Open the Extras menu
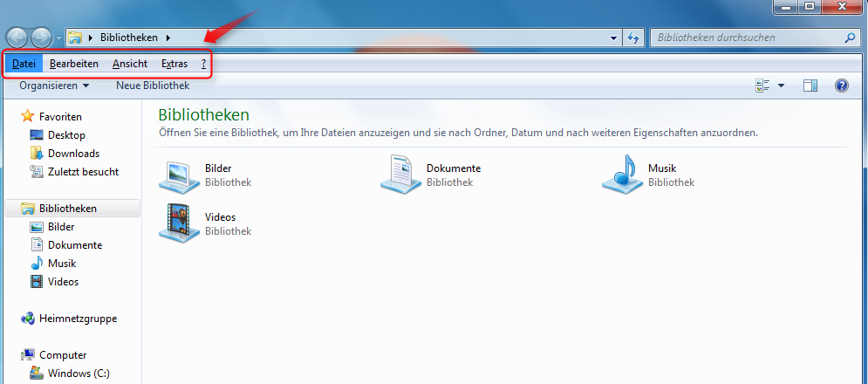Image resolution: width=868 pixels, height=384 pixels. (x=174, y=64)
